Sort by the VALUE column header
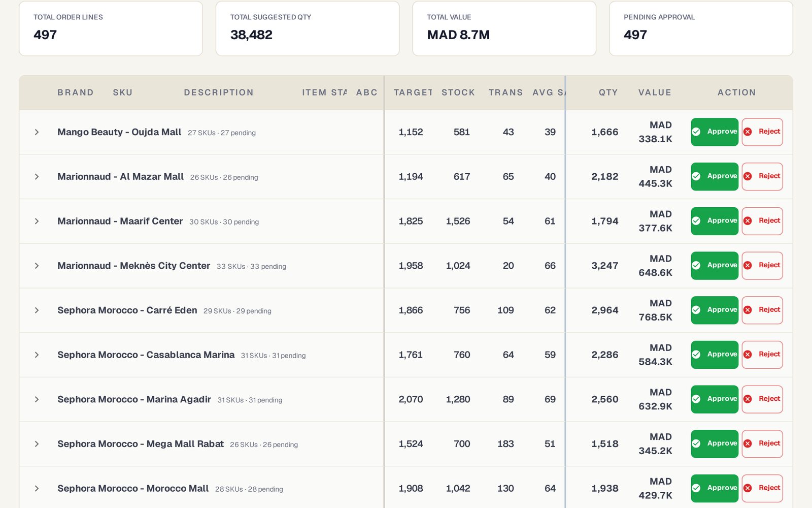Viewport: 812px width, 508px height. (x=655, y=92)
